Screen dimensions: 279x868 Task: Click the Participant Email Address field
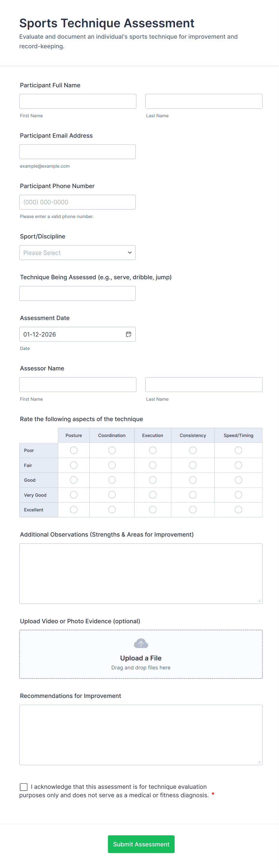pos(77,151)
